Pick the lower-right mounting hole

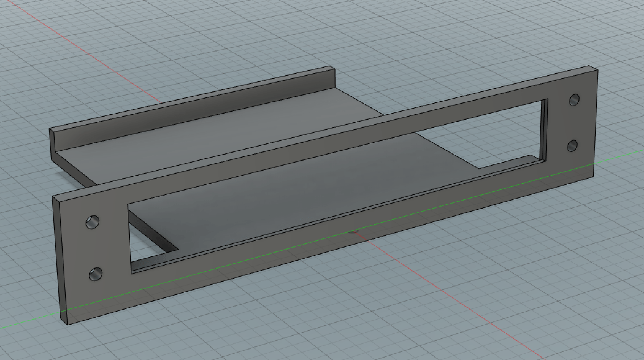(573, 146)
